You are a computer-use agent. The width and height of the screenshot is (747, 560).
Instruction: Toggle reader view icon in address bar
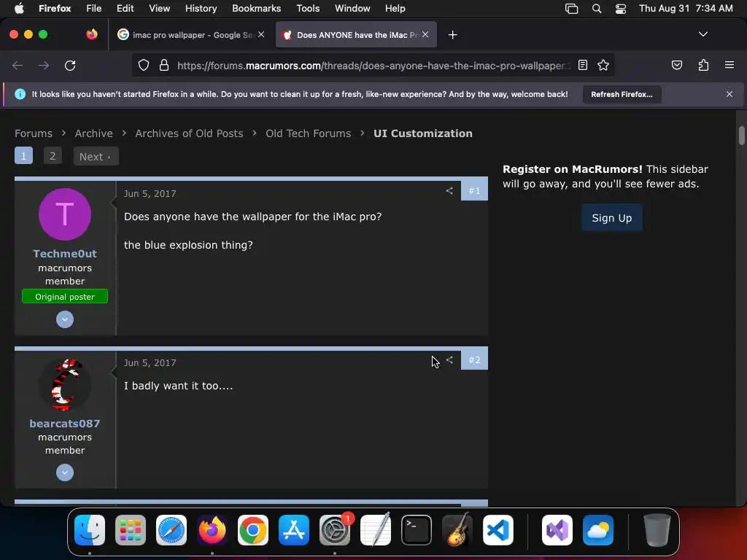coord(583,65)
